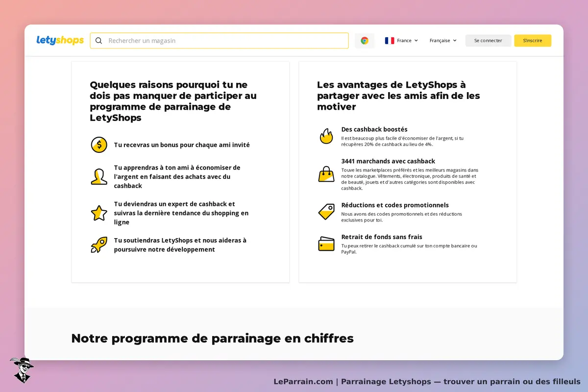Click the description 'Nous avons des codes promotionnels'

[x=402, y=217]
